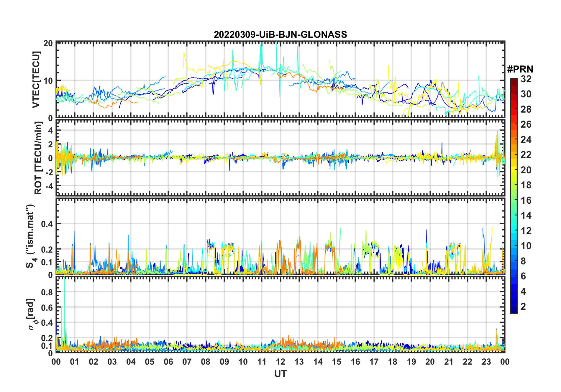Click the PRN colorbar strip
561x392 pixels.
(514, 196)
